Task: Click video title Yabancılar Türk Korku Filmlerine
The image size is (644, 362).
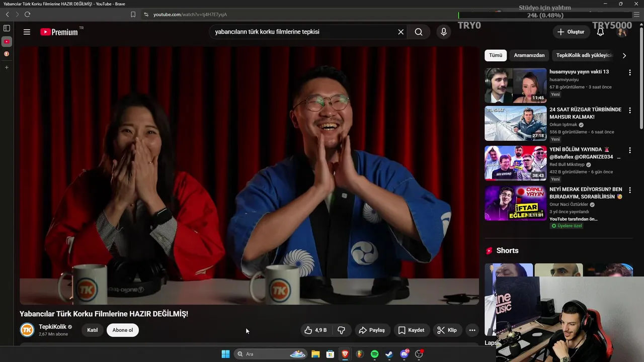Action: pyautogui.click(x=104, y=314)
